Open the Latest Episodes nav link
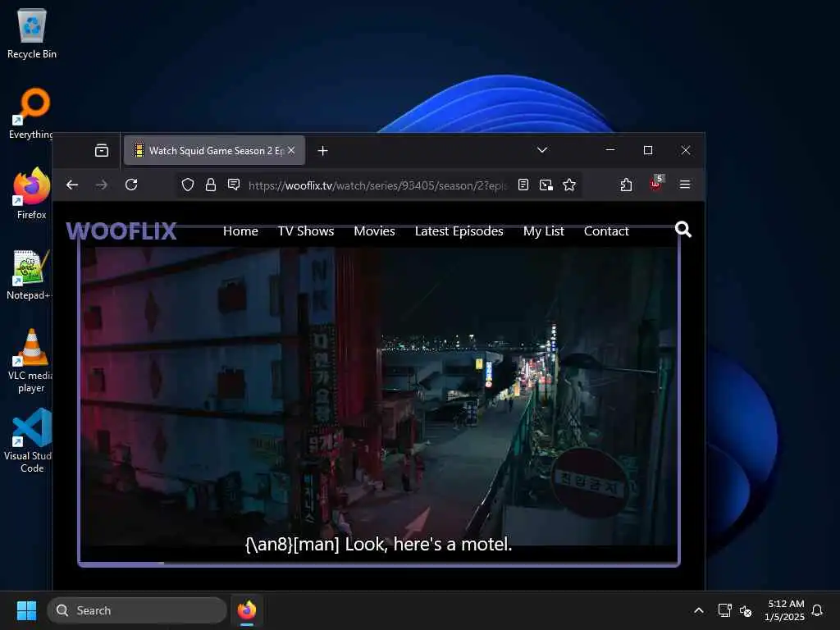 click(x=459, y=231)
